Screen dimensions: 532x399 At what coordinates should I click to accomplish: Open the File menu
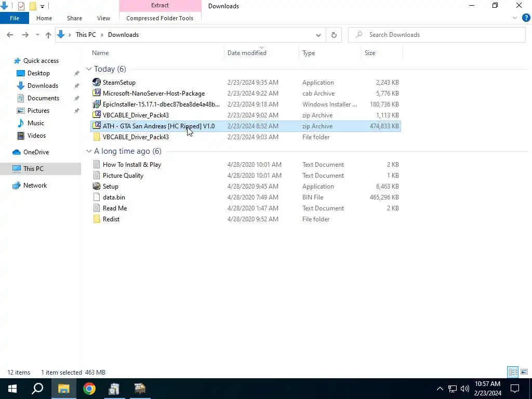tap(15, 18)
